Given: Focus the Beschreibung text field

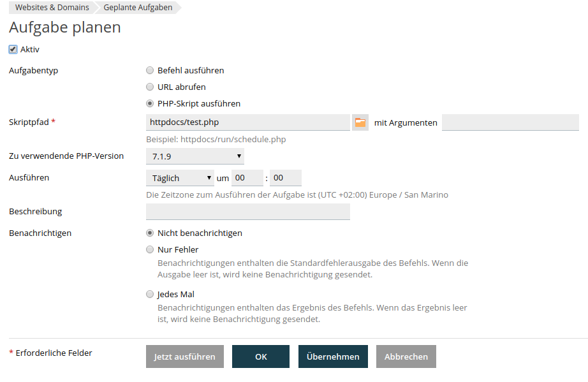Looking at the screenshot, I should (x=248, y=212).
